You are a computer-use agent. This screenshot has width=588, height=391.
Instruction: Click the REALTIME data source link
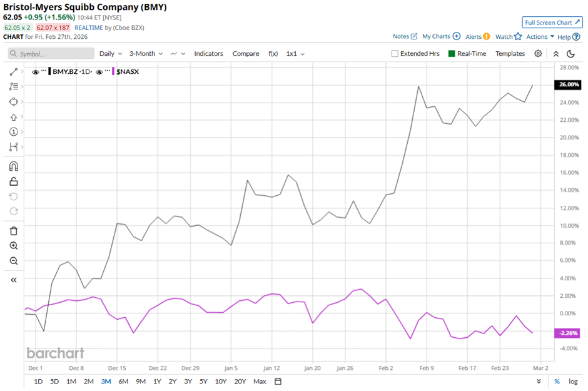(88, 28)
